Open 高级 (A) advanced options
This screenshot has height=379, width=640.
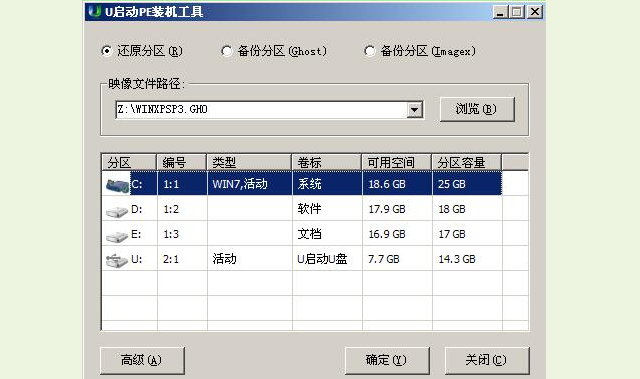tap(142, 360)
